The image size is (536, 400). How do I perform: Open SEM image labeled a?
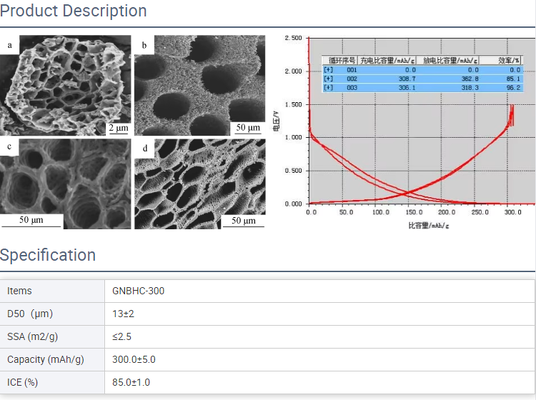point(65,85)
